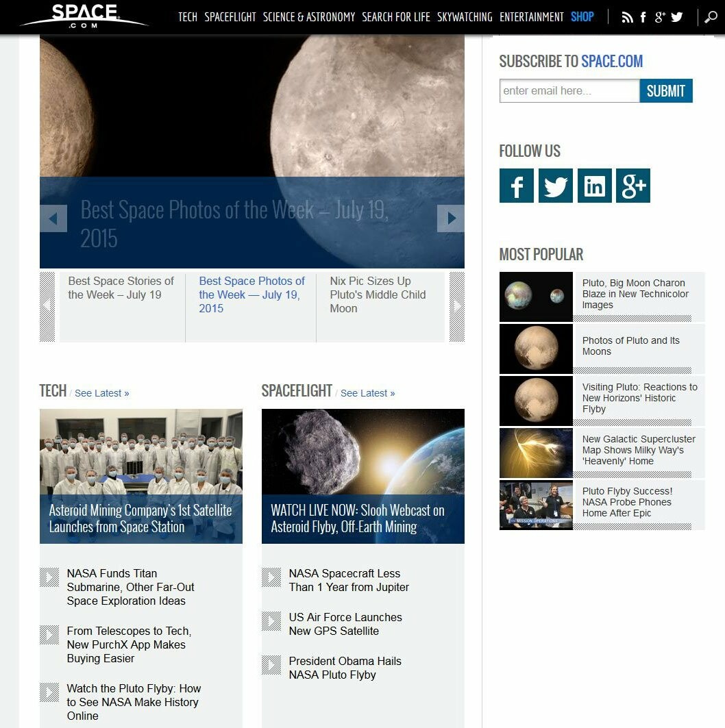The height and width of the screenshot is (728, 725).
Task: Open Visiting Pluto: Reactions to New Horizons link
Action: click(x=639, y=398)
